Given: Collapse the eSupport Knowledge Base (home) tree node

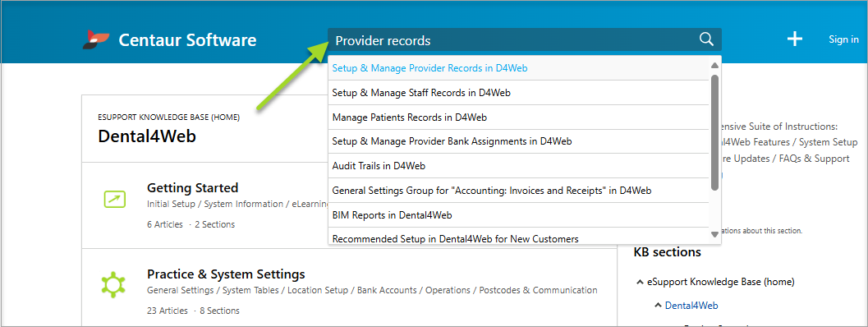Looking at the screenshot, I should click(641, 282).
